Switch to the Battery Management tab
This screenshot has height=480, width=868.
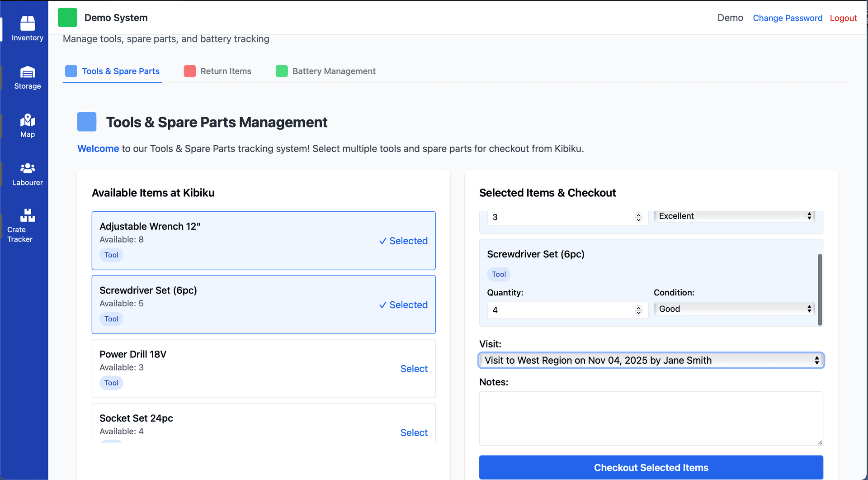[x=334, y=71]
